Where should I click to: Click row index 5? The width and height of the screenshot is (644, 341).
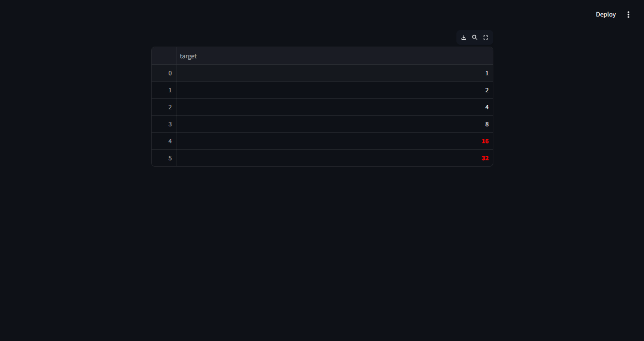164,158
